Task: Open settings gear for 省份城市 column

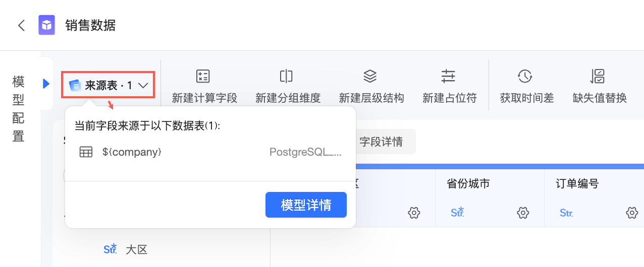Action: coord(523,213)
